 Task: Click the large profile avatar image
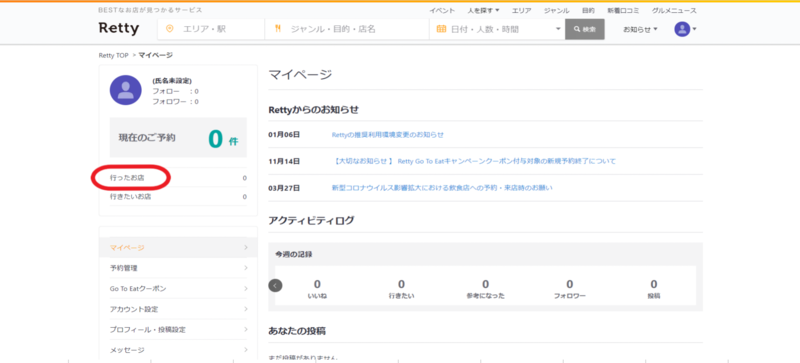coord(126,90)
